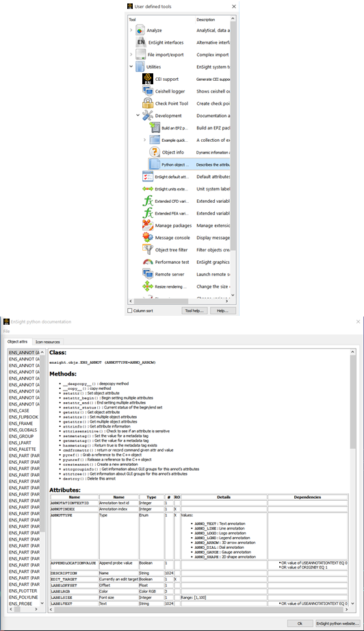Click the LABELRGB attribute cell
Viewport: 364px width, 631px height.
tap(75, 591)
